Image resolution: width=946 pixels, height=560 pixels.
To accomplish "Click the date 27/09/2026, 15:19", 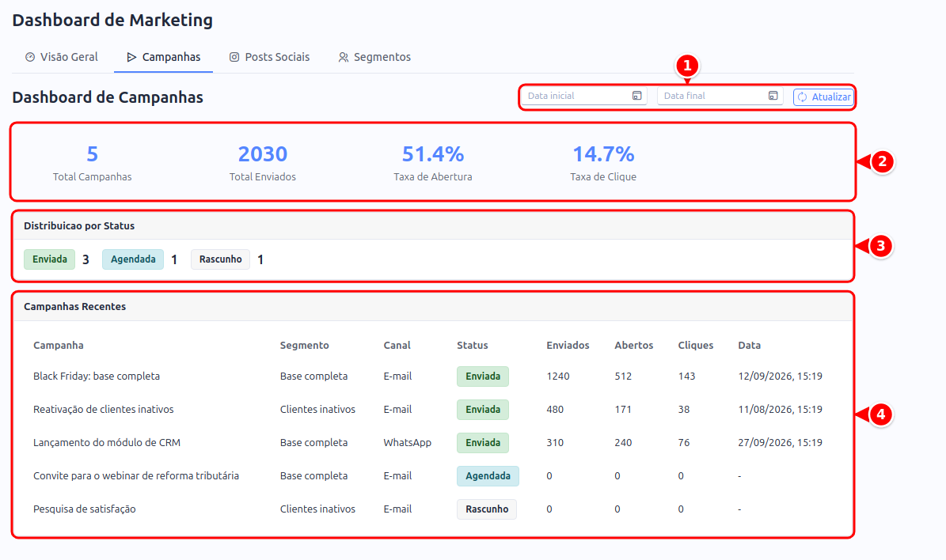I will click(780, 442).
